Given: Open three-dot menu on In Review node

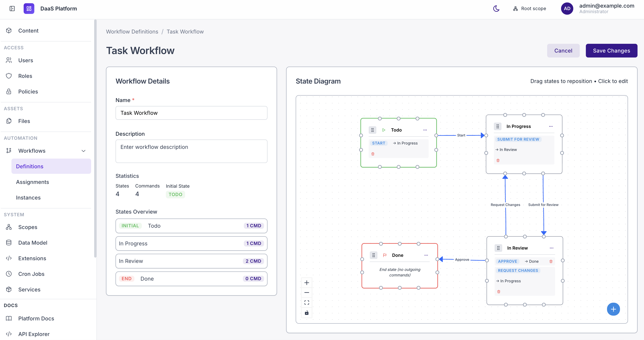Looking at the screenshot, I should pos(551,248).
